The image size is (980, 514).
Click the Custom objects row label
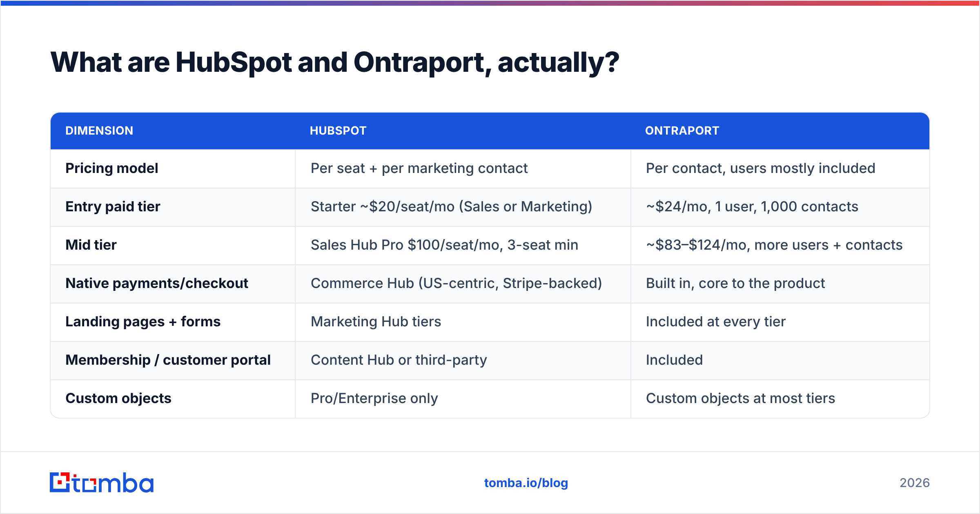tap(118, 398)
